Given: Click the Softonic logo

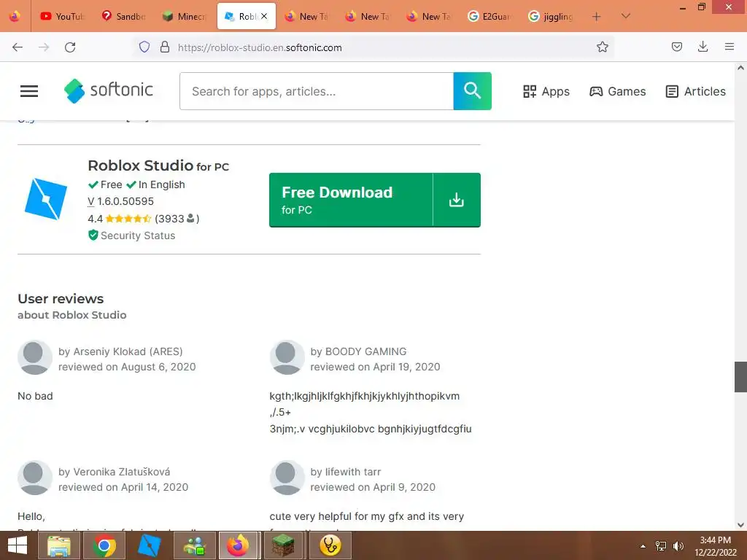Looking at the screenshot, I should 109,90.
